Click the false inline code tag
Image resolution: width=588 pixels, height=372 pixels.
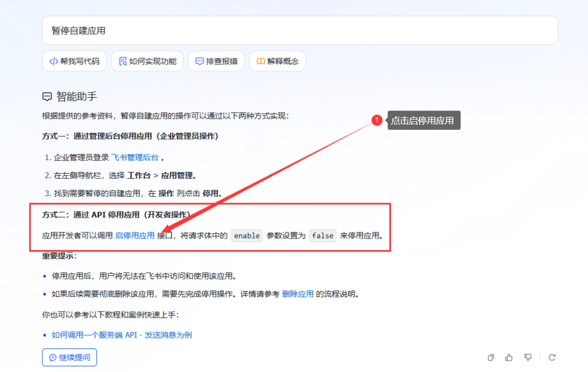pos(323,236)
